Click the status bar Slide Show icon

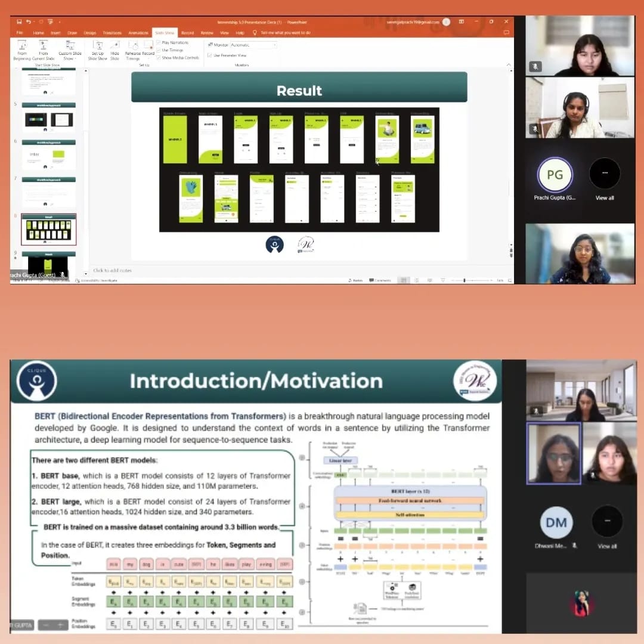click(x=442, y=280)
